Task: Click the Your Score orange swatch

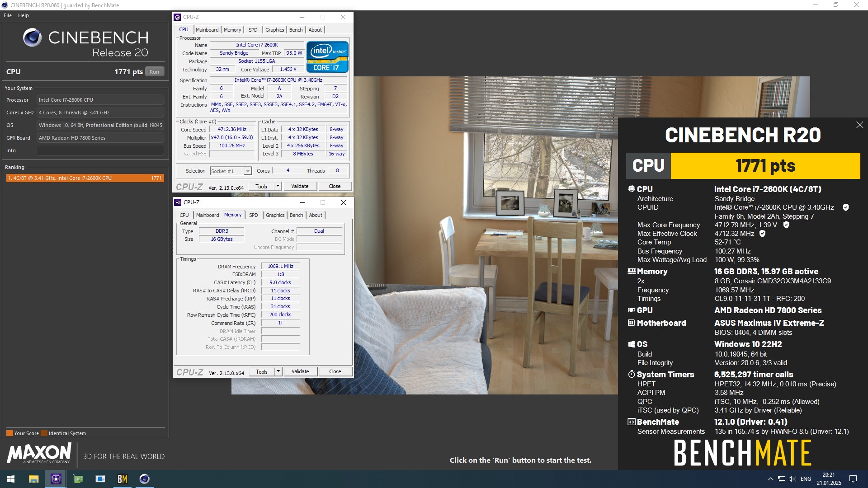Action: [x=9, y=433]
